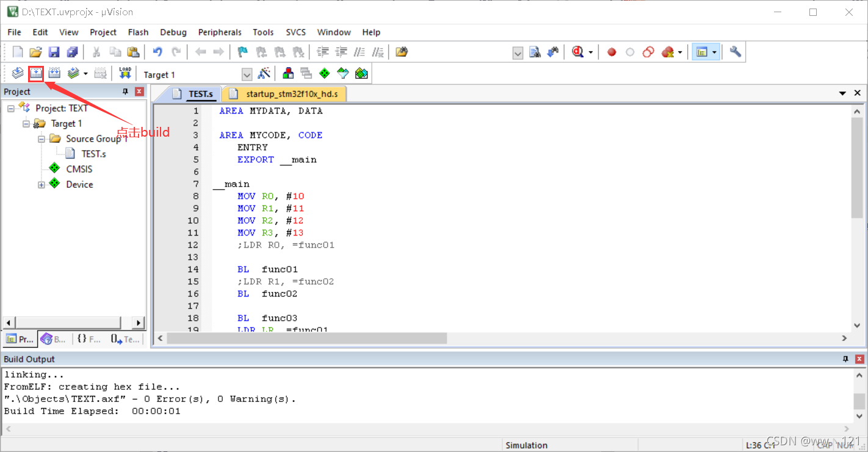Switch to Books tab in Project panel
The image size is (868, 452).
pyautogui.click(x=54, y=339)
